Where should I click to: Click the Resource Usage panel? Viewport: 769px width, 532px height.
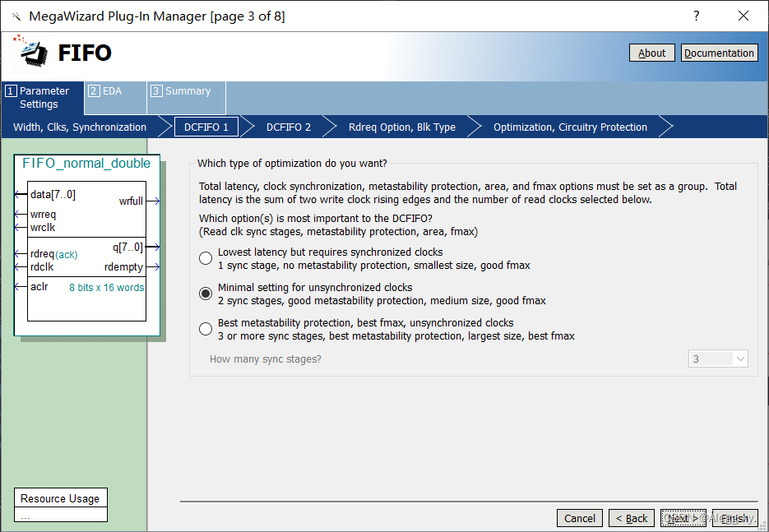60,505
